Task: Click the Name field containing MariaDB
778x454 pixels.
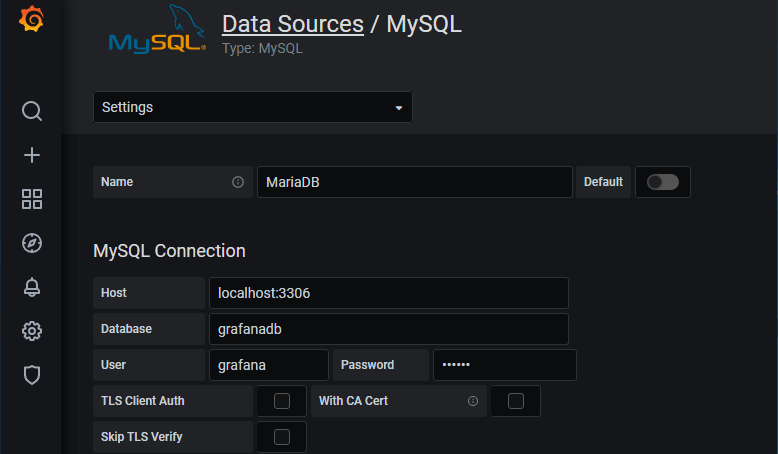Action: click(415, 182)
